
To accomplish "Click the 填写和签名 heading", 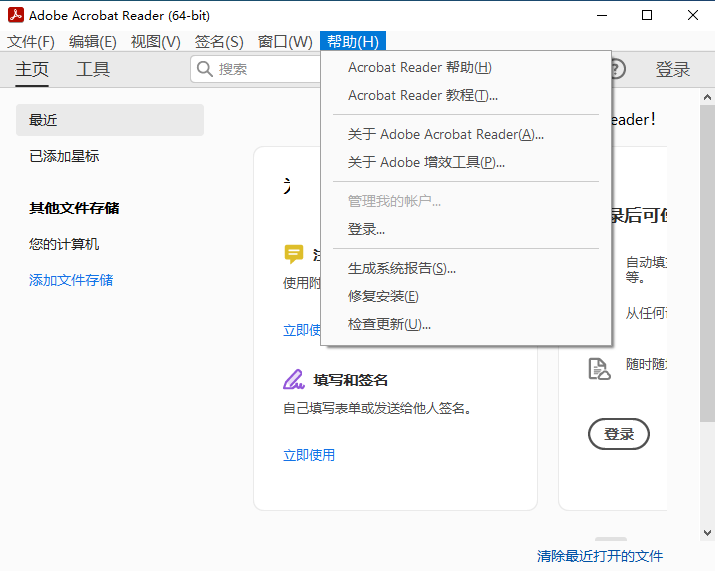I will [x=350, y=380].
